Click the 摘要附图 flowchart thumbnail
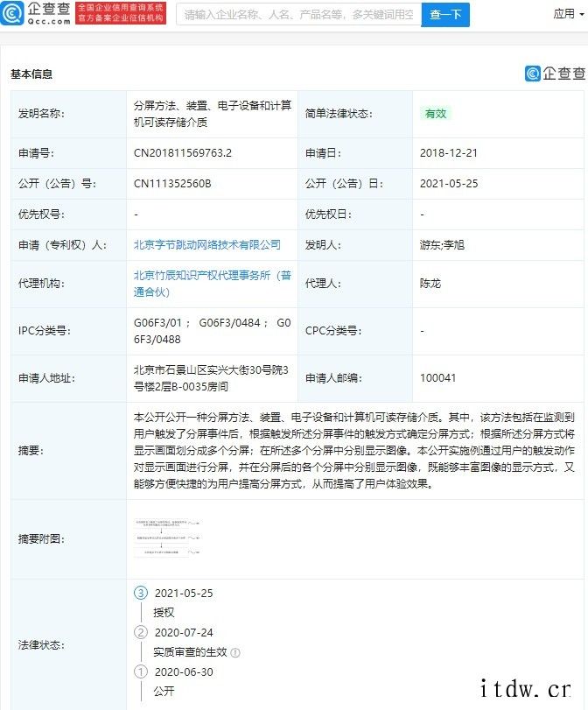 (x=167, y=538)
